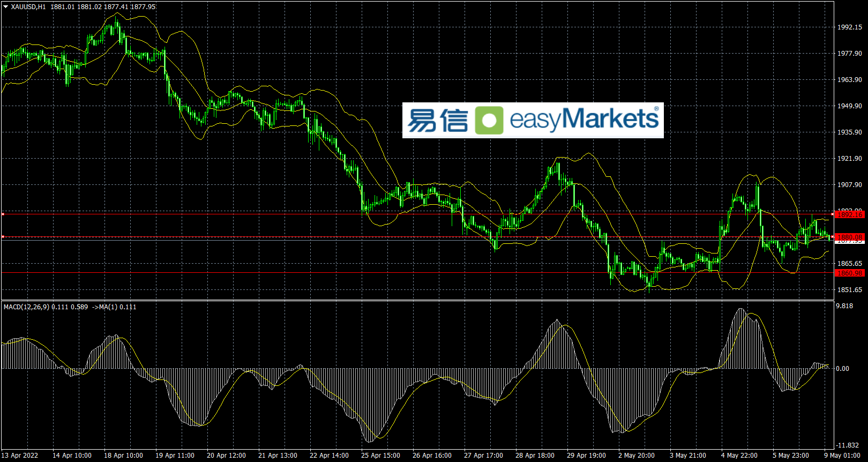Image resolution: width=868 pixels, height=462 pixels.
Task: Click the 1935.90 price axis label
Action: click(x=850, y=132)
